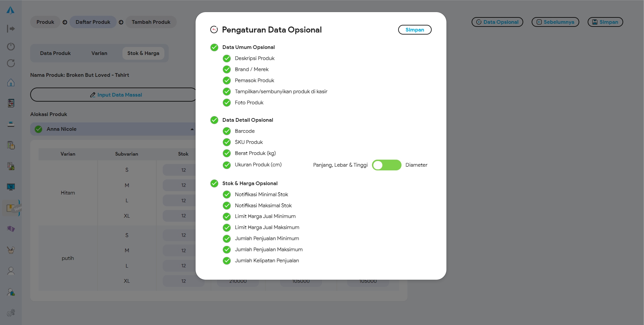Switch to the Data Produk tab
The image size is (644, 325).
pyautogui.click(x=55, y=53)
